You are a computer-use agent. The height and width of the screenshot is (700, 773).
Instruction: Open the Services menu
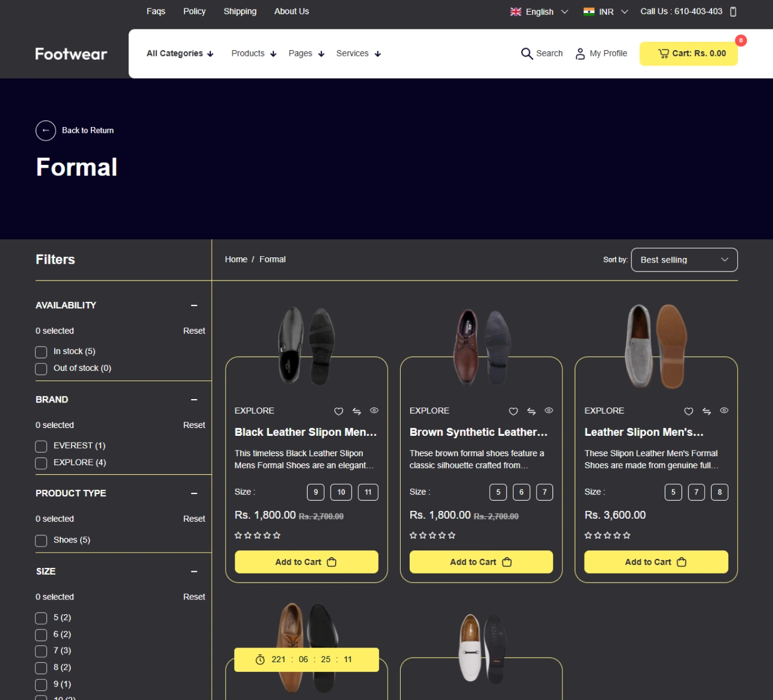pos(359,54)
